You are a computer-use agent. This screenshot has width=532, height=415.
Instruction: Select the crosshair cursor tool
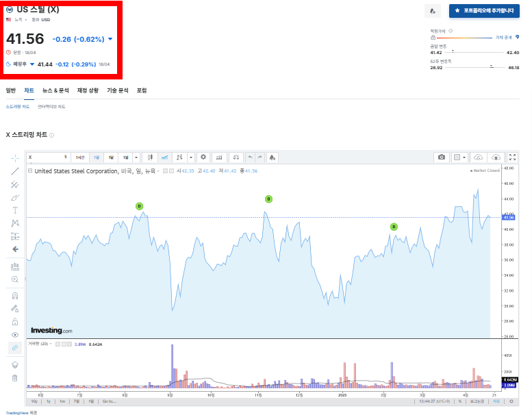(x=15, y=158)
